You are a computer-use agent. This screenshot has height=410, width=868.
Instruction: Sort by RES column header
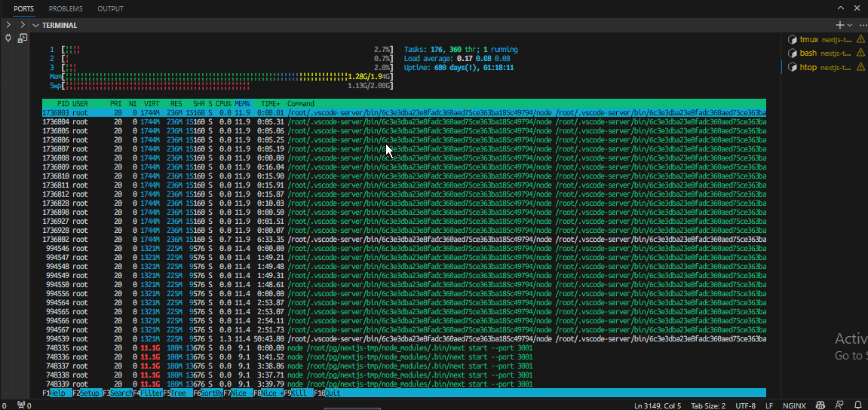coord(176,103)
